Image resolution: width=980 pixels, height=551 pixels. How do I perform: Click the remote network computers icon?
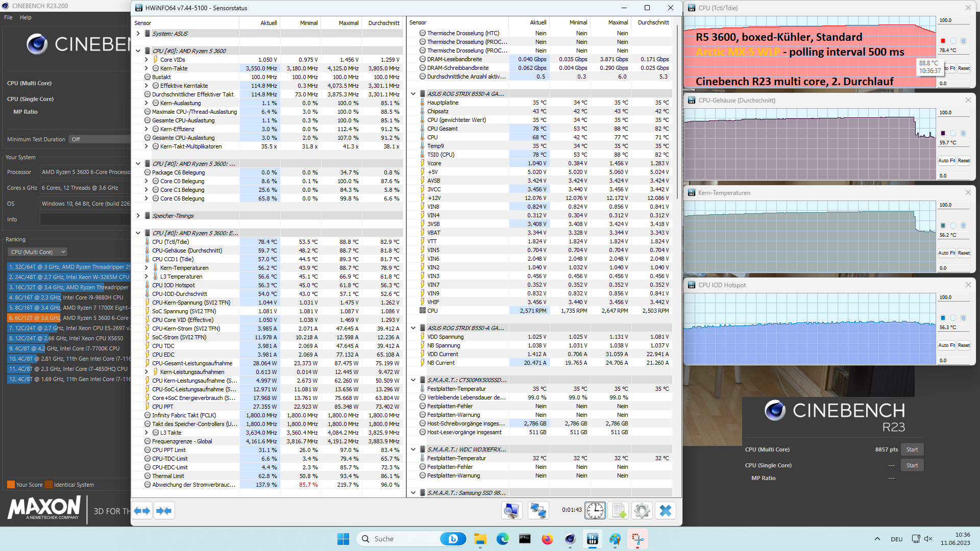tap(538, 510)
